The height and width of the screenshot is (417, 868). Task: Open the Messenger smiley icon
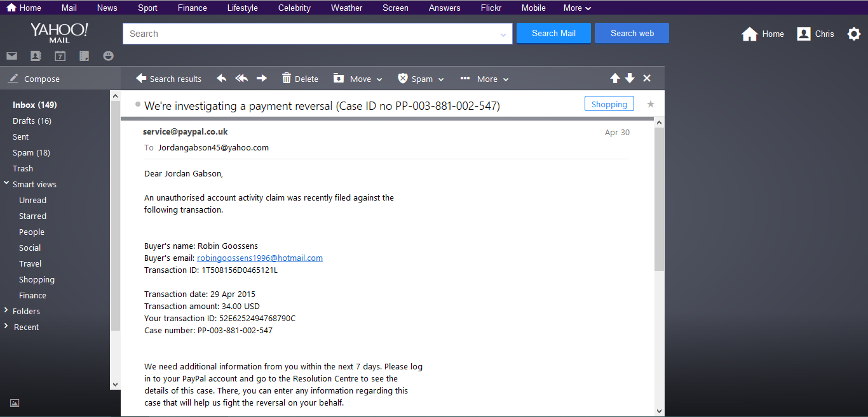pyautogui.click(x=109, y=56)
